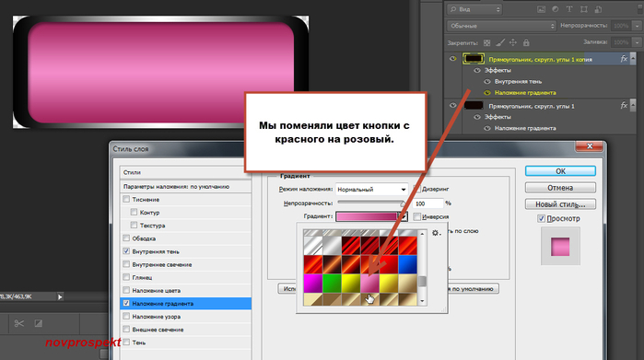This screenshot has height=360, width=644.
Task: Click the lock position icon
Action: (x=513, y=42)
